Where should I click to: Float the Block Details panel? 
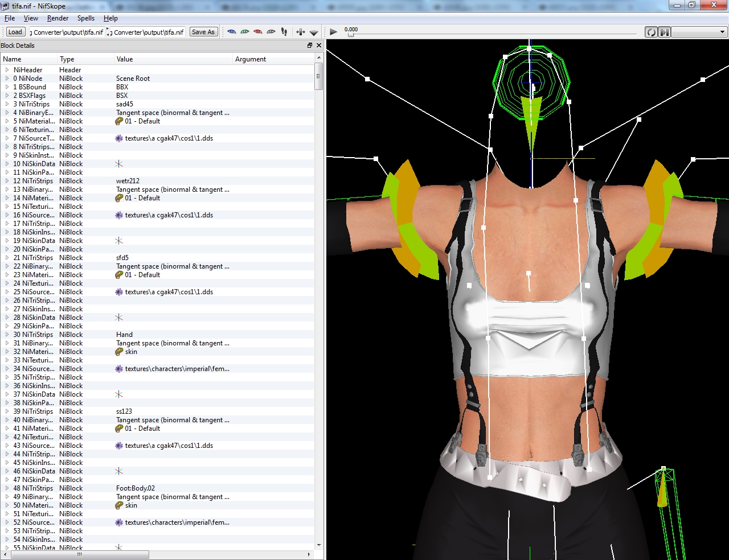pos(310,46)
